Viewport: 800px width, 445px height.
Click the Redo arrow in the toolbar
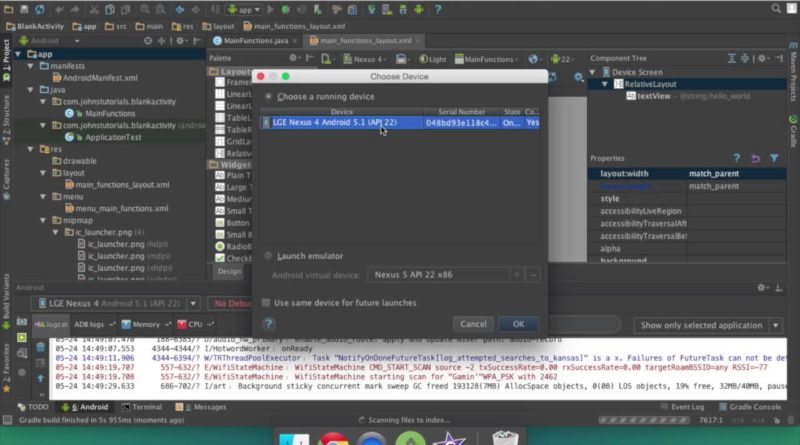[74, 9]
